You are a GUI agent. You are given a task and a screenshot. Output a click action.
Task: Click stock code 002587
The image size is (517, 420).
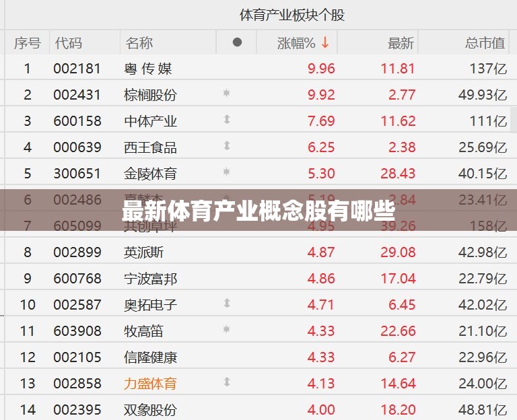[77, 305]
